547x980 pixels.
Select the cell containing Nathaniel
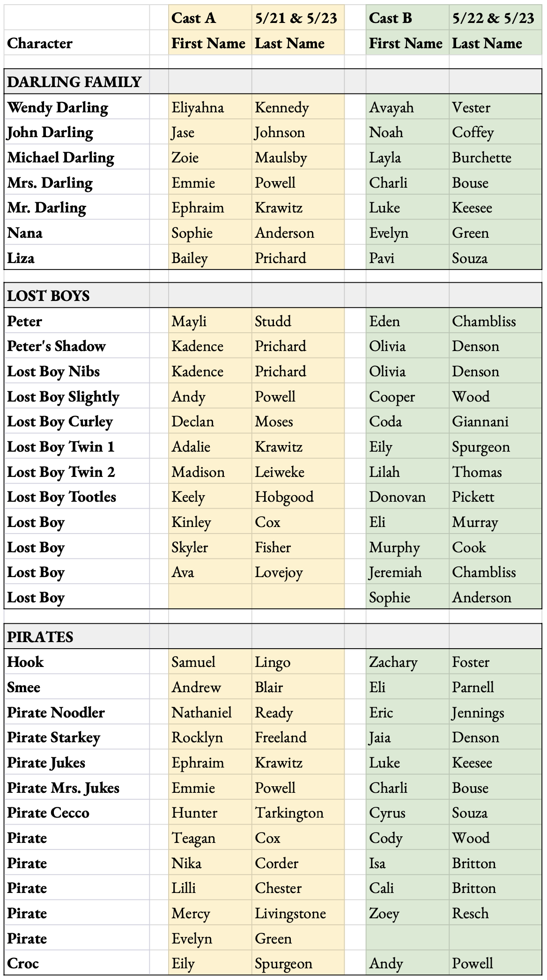[x=201, y=713]
